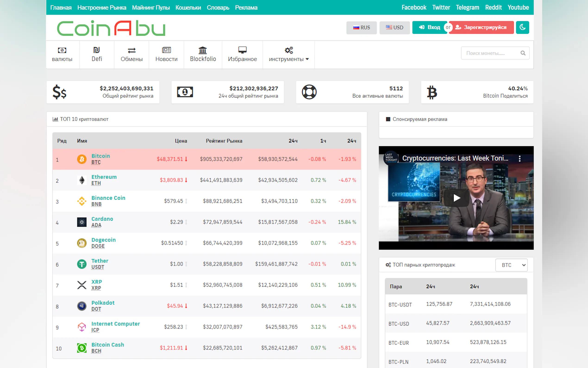
Task: Open Новости newspaper icon
Action: coord(166,50)
